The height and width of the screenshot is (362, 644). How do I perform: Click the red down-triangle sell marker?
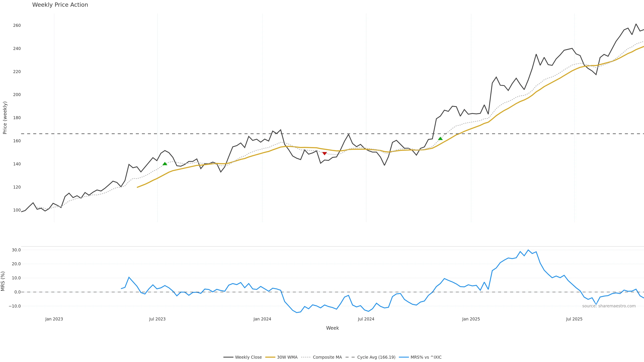(325, 153)
